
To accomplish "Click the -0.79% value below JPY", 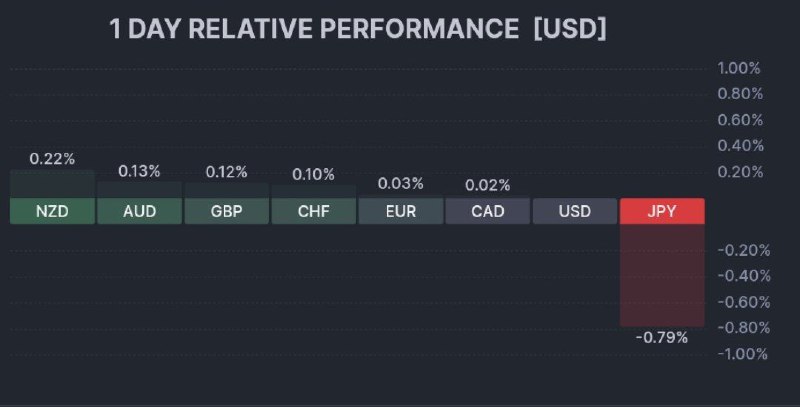I will [662, 337].
